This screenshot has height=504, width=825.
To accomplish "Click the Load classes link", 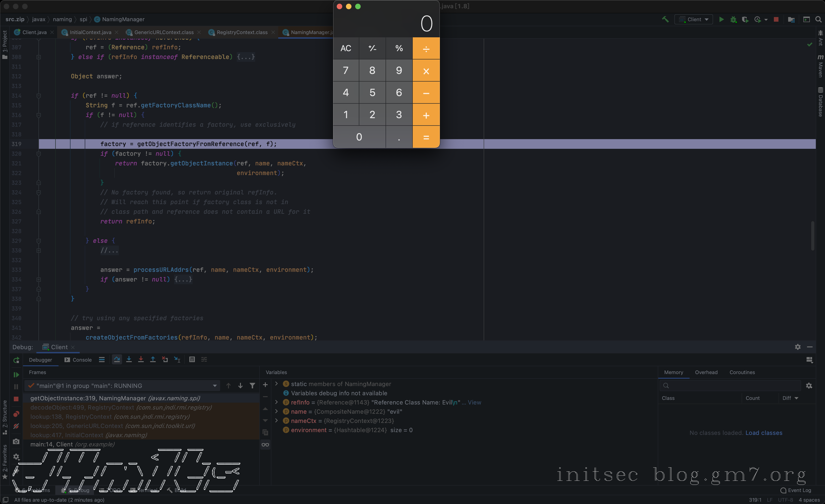I will coord(764,433).
